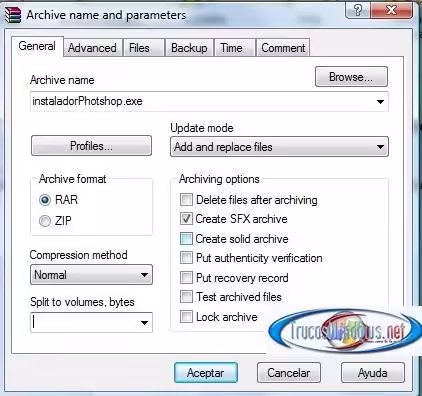
Task: Check Test archived files
Action: click(x=231, y=297)
